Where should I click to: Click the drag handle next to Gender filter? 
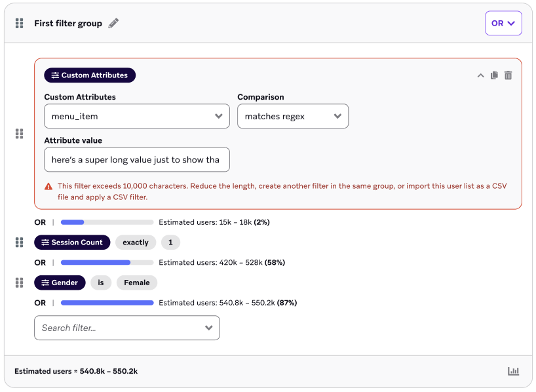click(20, 283)
